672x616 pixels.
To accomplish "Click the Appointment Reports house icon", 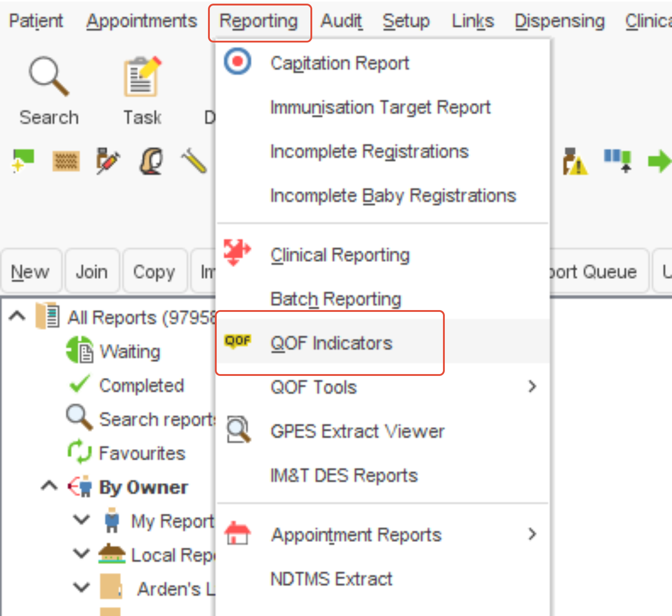I will click(x=238, y=534).
